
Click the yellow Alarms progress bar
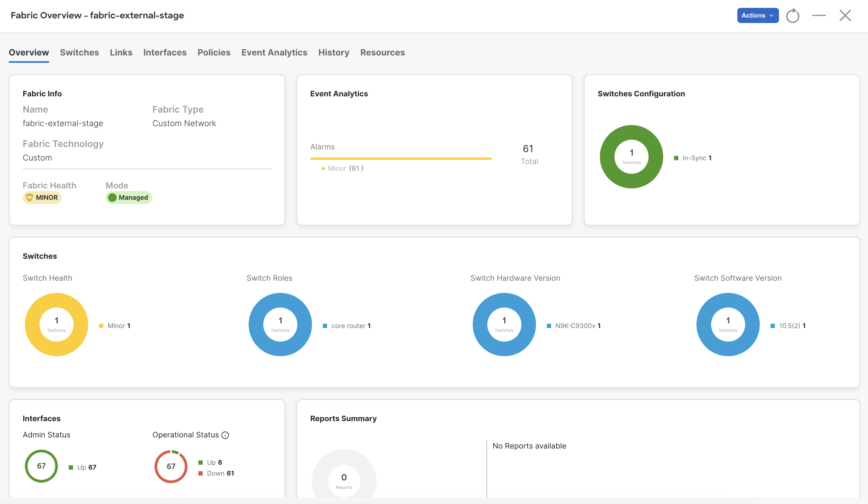401,158
